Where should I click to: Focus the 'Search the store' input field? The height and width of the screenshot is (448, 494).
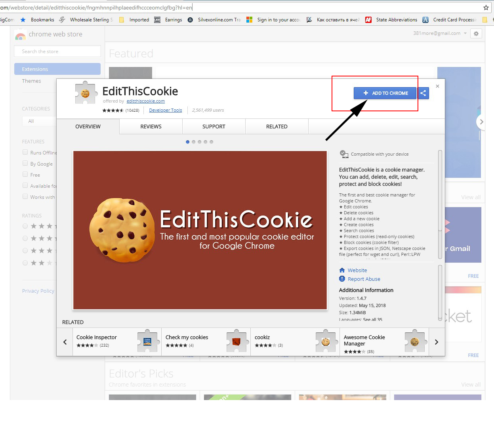pos(57,51)
